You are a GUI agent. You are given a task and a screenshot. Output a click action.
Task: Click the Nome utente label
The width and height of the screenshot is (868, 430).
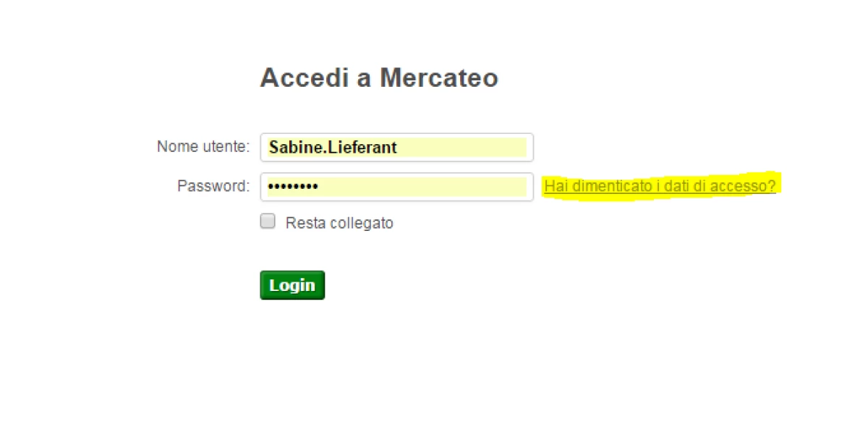click(203, 147)
